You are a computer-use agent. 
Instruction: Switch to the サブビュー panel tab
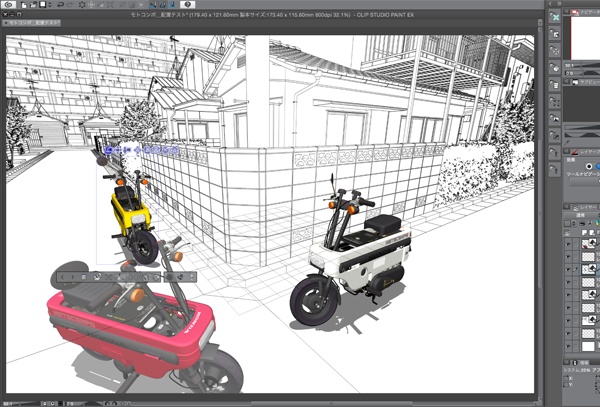[586, 81]
